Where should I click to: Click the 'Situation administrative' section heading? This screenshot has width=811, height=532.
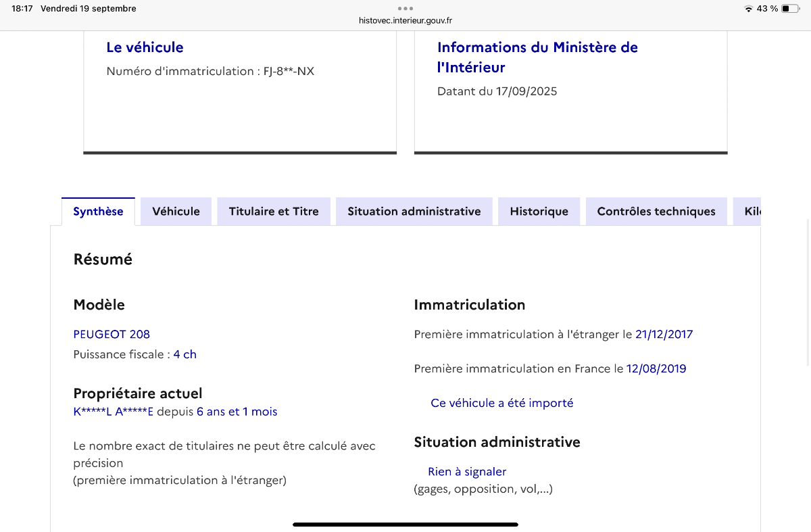[x=497, y=442]
